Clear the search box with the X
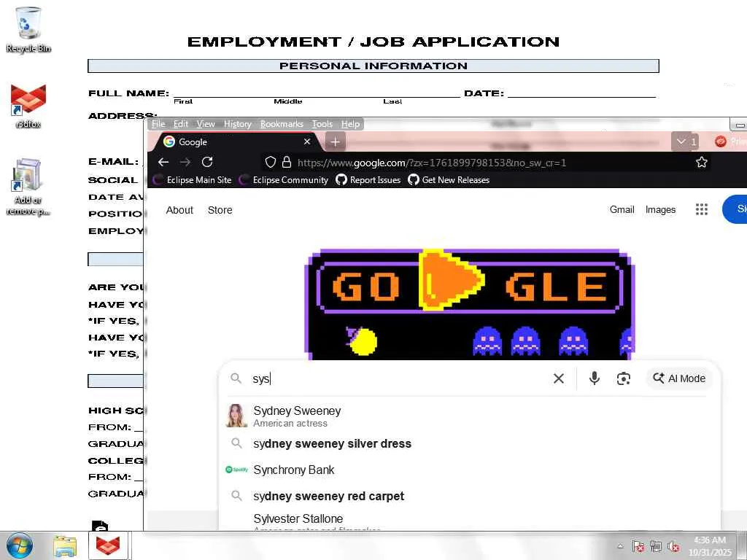Screen dimensions: 747x560 (558, 378)
